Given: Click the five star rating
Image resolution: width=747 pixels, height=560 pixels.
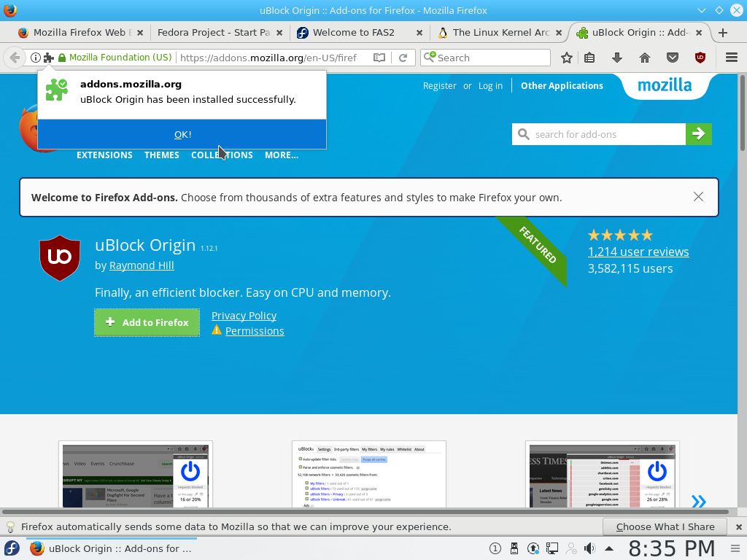Looking at the screenshot, I should click(620, 235).
